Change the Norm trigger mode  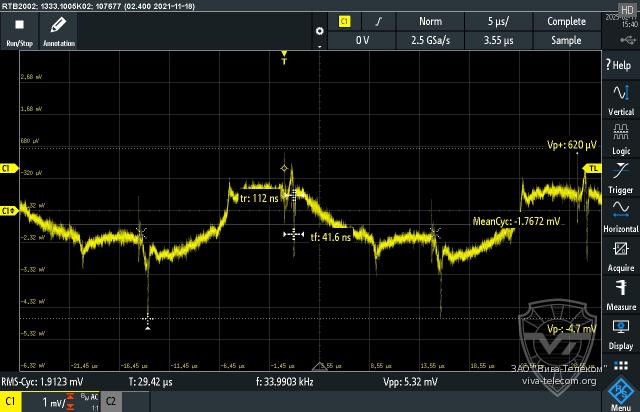(x=430, y=21)
